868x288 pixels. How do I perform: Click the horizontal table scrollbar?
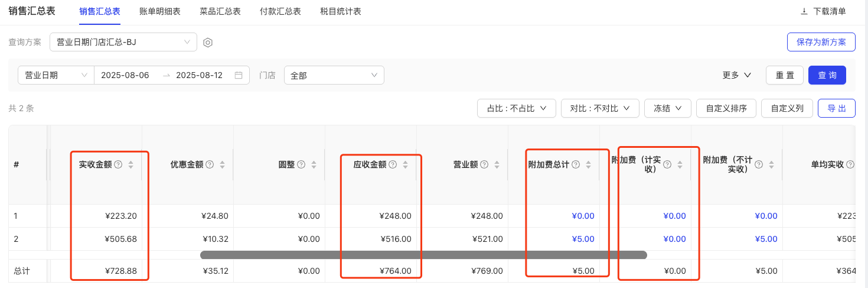click(x=423, y=255)
